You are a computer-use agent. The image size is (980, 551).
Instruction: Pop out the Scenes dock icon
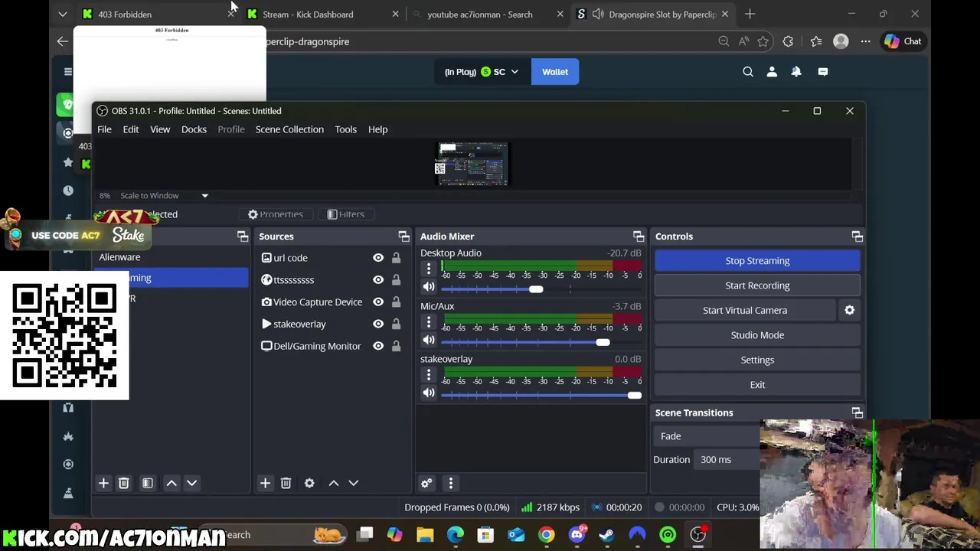pyautogui.click(x=243, y=236)
